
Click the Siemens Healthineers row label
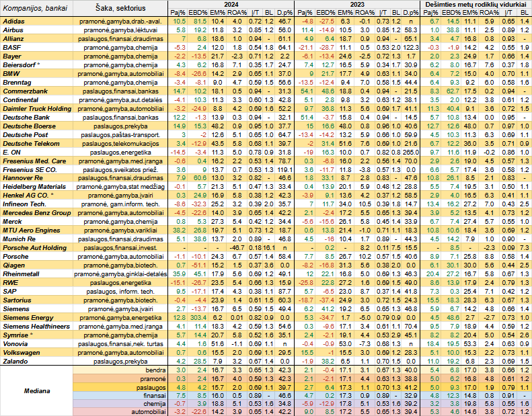(36, 327)
